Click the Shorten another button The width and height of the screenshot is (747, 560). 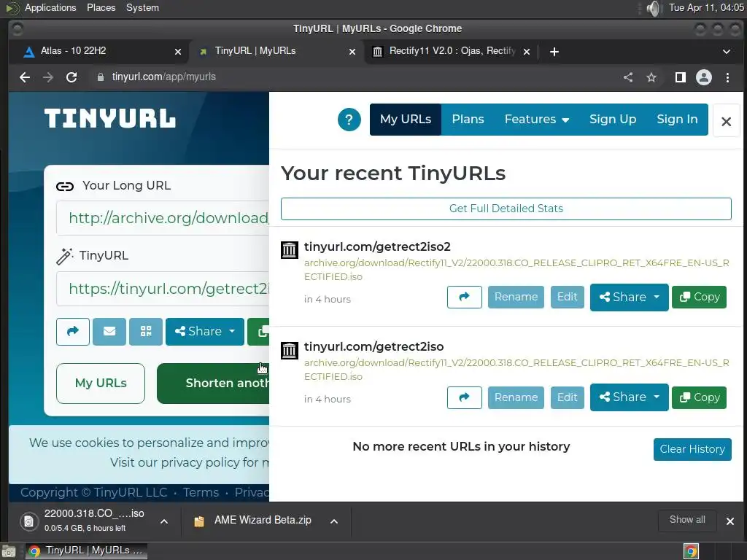213,384
